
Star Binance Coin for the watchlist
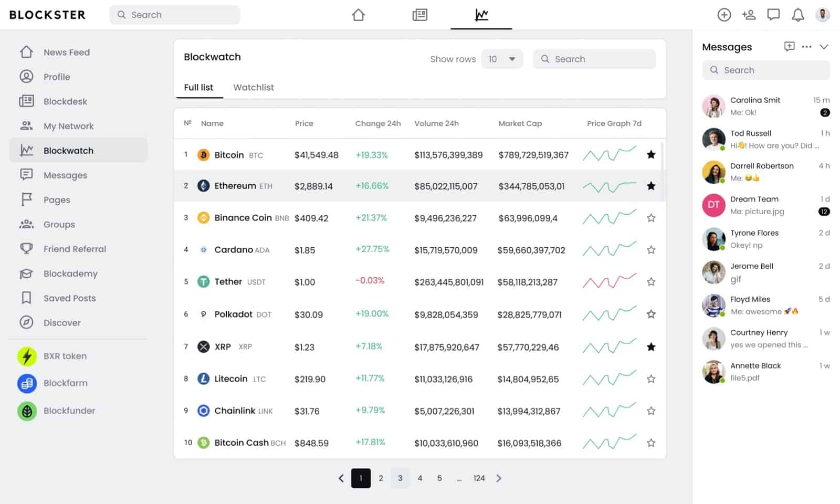point(651,218)
